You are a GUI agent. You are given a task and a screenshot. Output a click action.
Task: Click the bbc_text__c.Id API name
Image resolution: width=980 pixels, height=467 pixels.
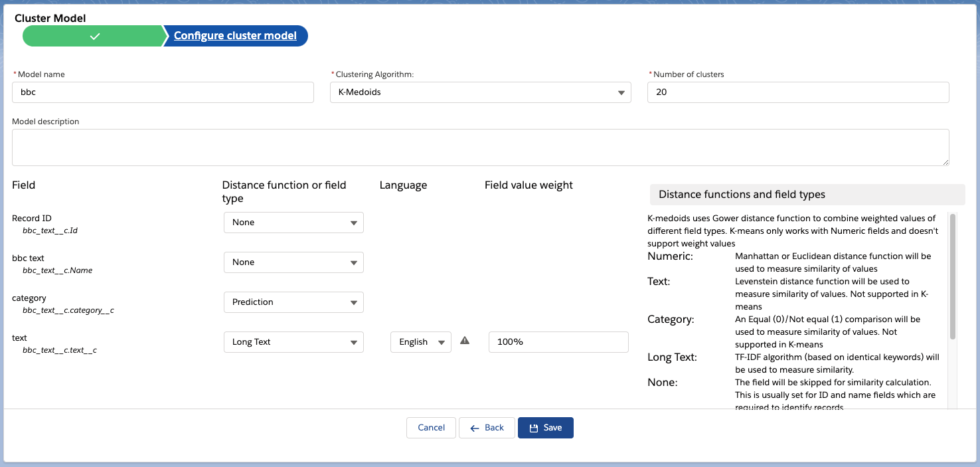tap(50, 231)
